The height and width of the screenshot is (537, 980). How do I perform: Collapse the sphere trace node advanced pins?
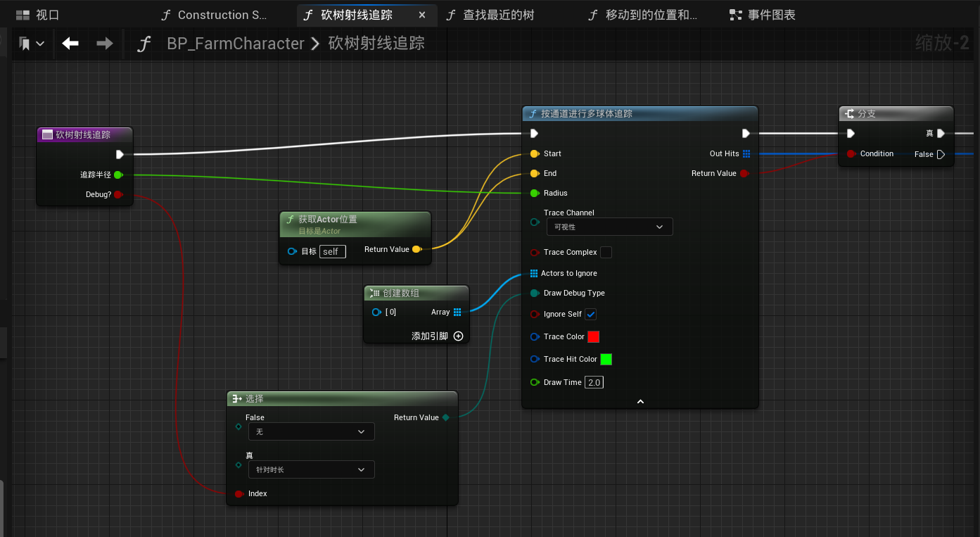click(x=640, y=401)
